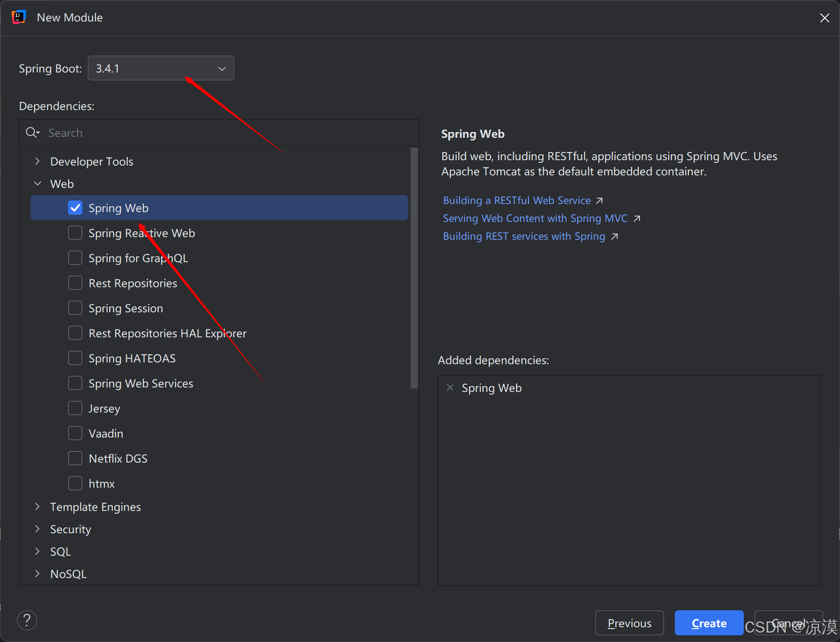Expand the Developer Tools category
Viewport: 840px width, 642px height.
point(38,161)
